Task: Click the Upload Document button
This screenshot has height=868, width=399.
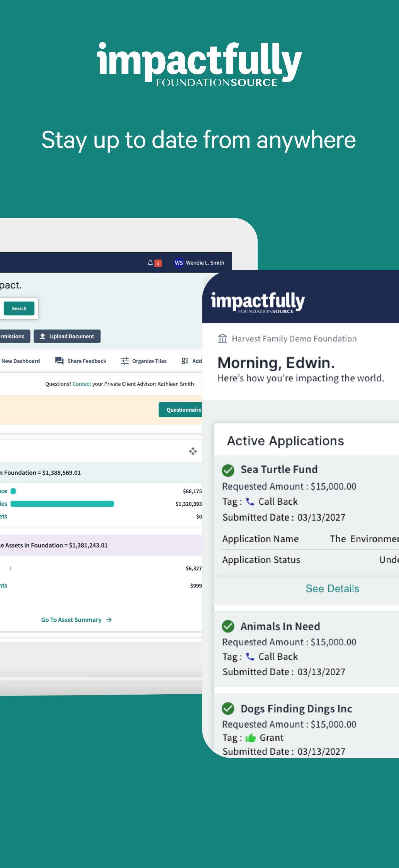Action: click(67, 336)
